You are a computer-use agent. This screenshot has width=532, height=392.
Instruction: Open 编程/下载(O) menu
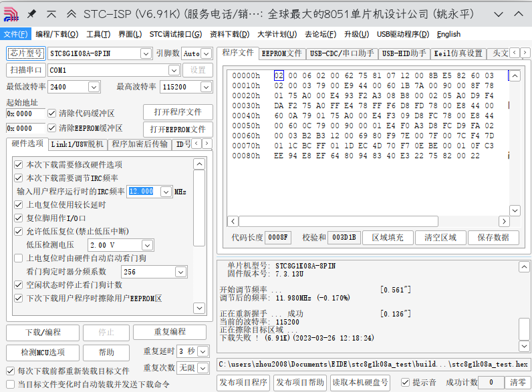(x=57, y=34)
